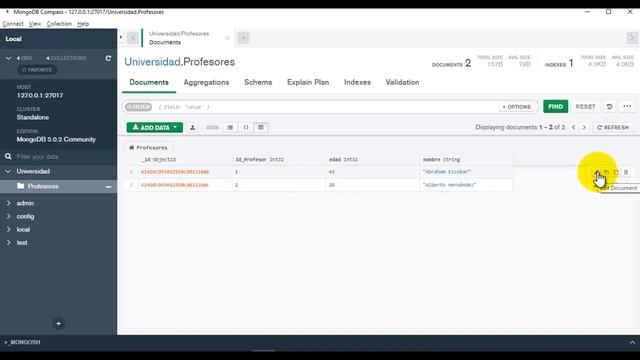Open the Help menu

click(83, 24)
